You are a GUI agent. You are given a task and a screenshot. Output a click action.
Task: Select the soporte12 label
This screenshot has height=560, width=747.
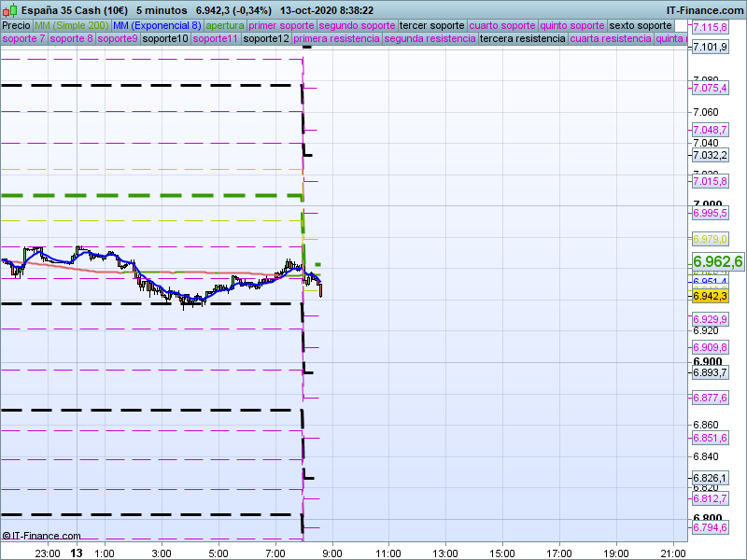point(265,39)
